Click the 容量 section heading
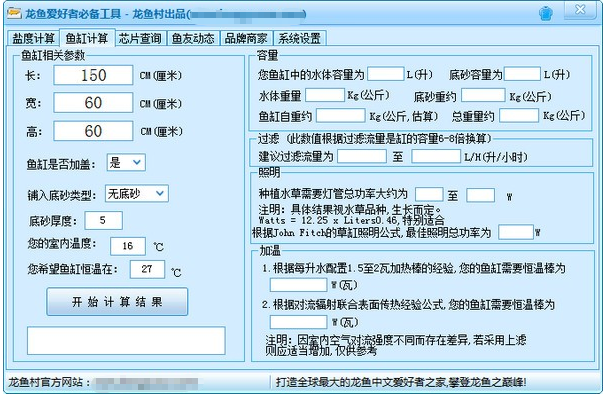This screenshot has width=605, height=396. click(x=267, y=55)
